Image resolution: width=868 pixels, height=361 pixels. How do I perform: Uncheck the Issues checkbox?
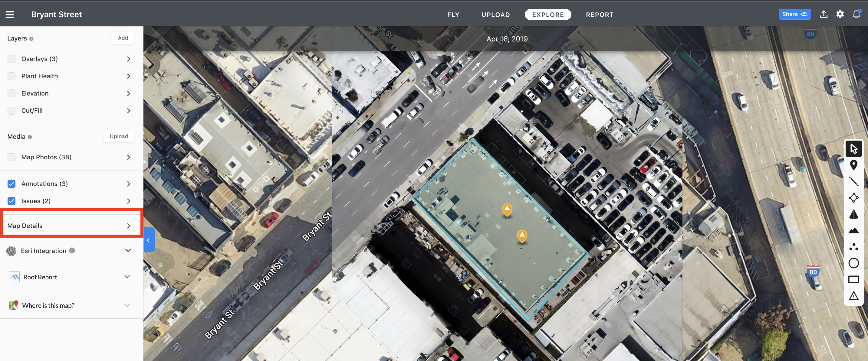(x=12, y=201)
